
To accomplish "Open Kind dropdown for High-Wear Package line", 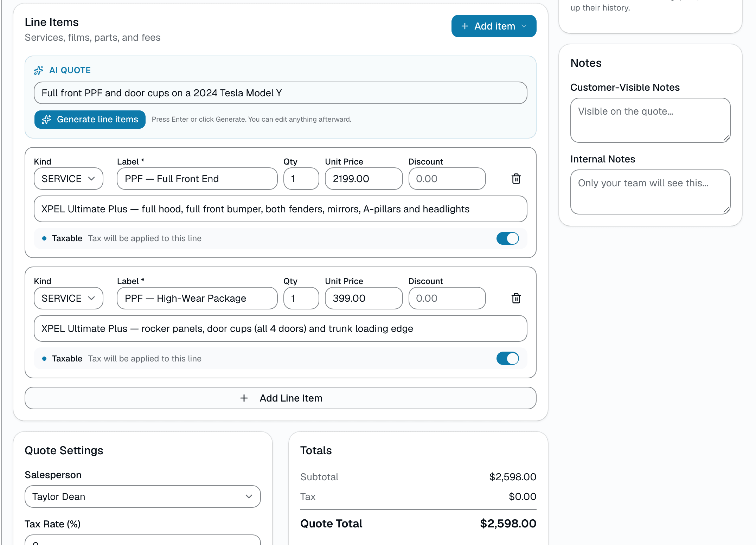I will click(x=69, y=298).
